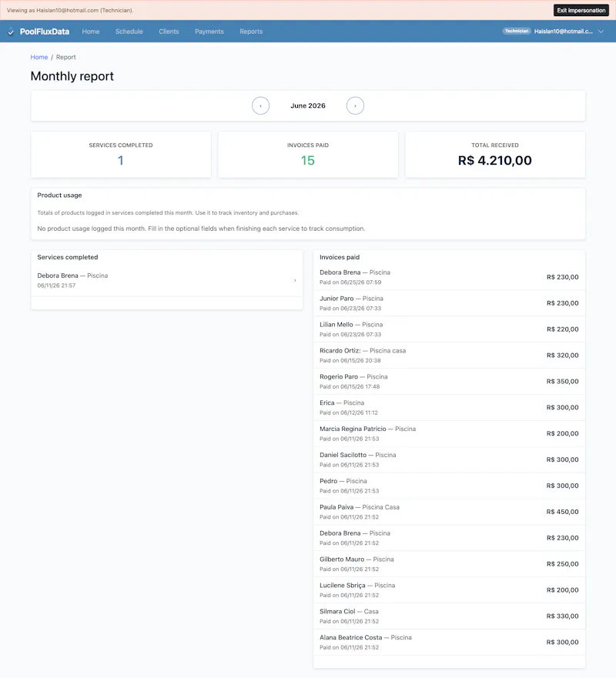Open the Home nav menu
This screenshot has height=678, width=616.
(x=91, y=32)
